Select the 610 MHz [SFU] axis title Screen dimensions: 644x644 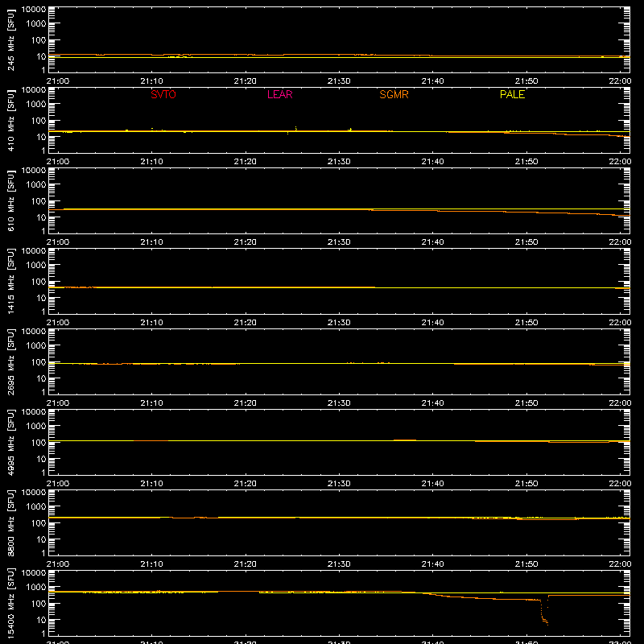(11, 200)
